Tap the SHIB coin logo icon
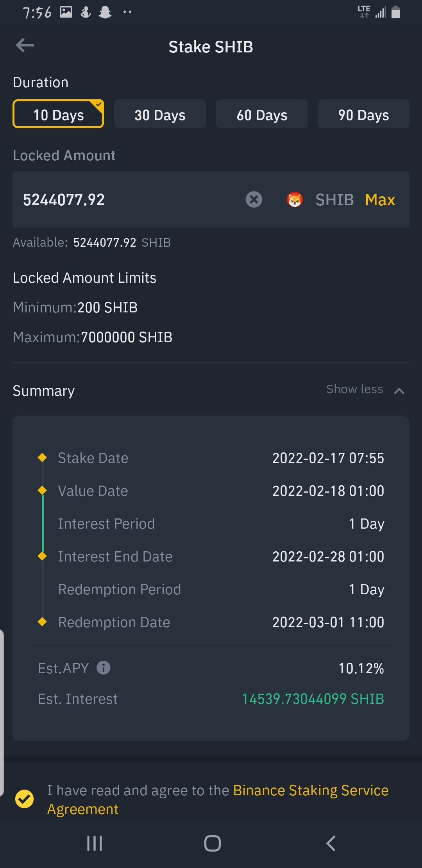The image size is (422, 868). [x=295, y=199]
